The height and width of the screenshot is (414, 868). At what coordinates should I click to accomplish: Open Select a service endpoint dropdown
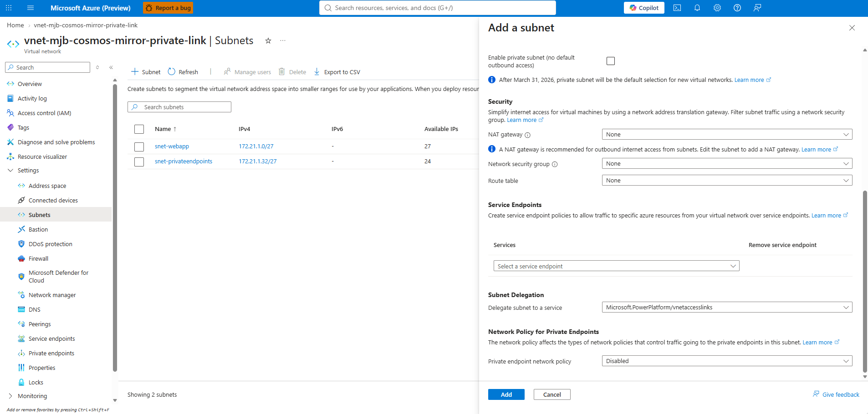tap(616, 266)
